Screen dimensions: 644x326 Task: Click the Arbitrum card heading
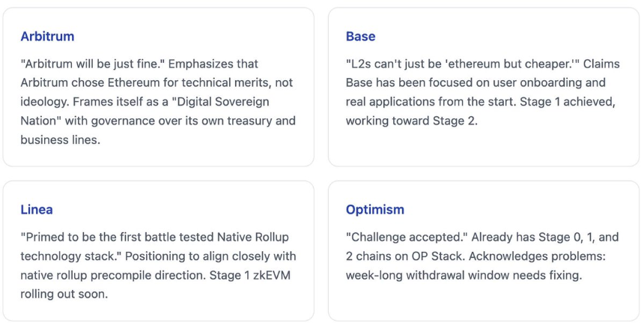click(47, 36)
